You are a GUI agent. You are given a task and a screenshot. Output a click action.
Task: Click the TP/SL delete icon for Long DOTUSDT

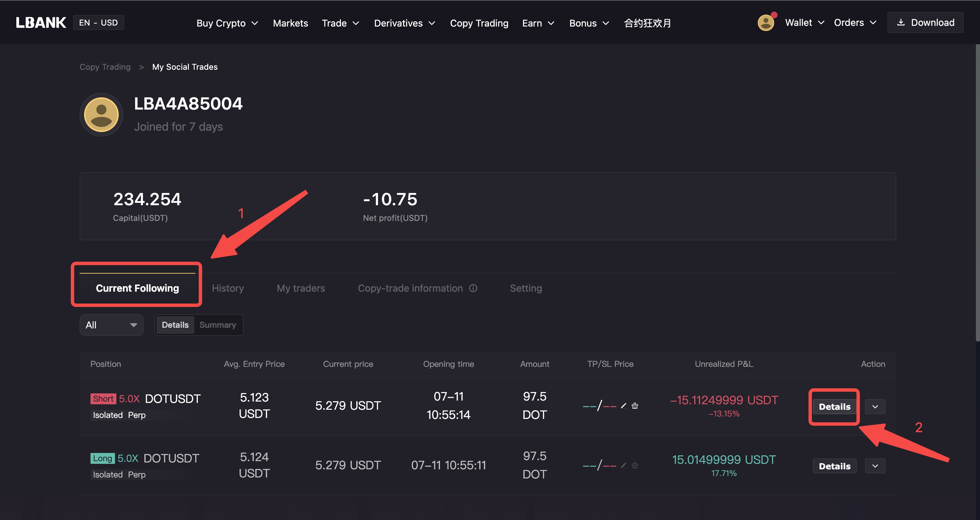[635, 465]
